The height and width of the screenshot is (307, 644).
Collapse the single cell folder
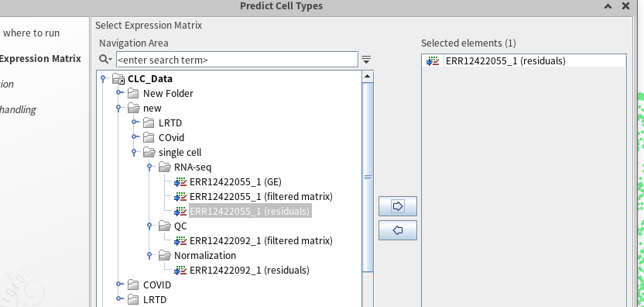(x=135, y=152)
